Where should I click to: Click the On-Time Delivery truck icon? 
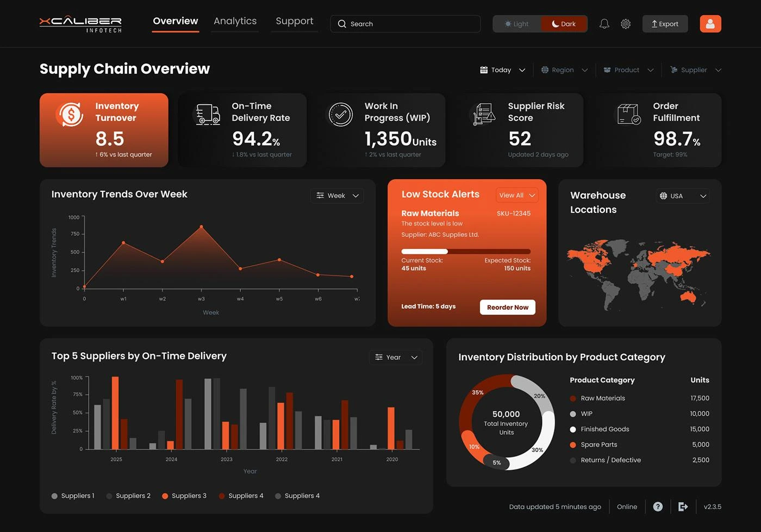[208, 115]
